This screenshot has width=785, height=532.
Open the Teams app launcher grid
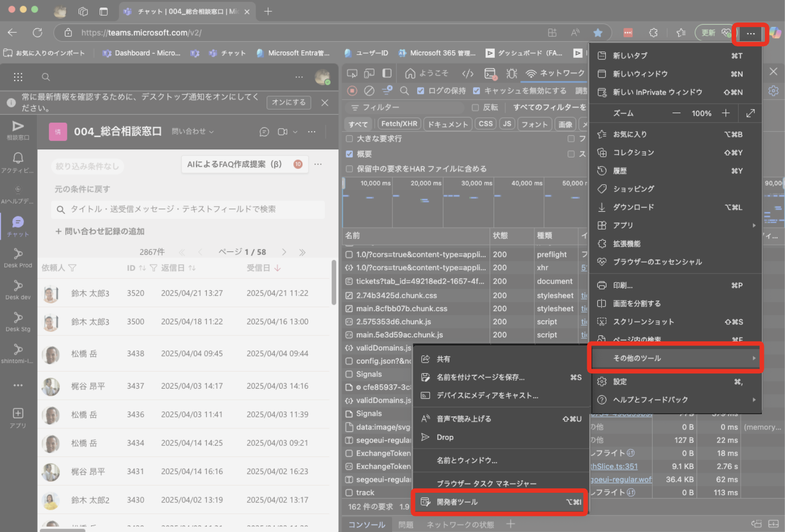point(18,77)
